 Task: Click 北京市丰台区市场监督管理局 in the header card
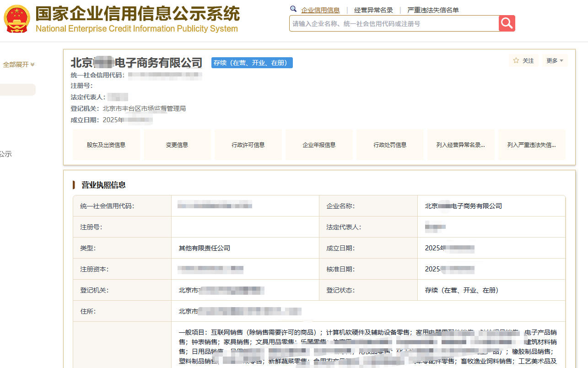[x=144, y=108]
